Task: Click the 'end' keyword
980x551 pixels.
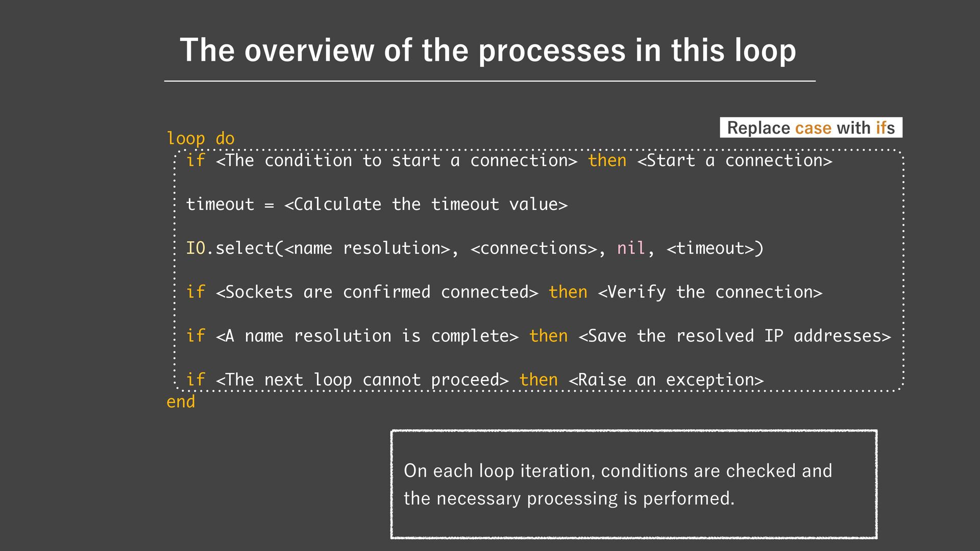Action: point(181,402)
